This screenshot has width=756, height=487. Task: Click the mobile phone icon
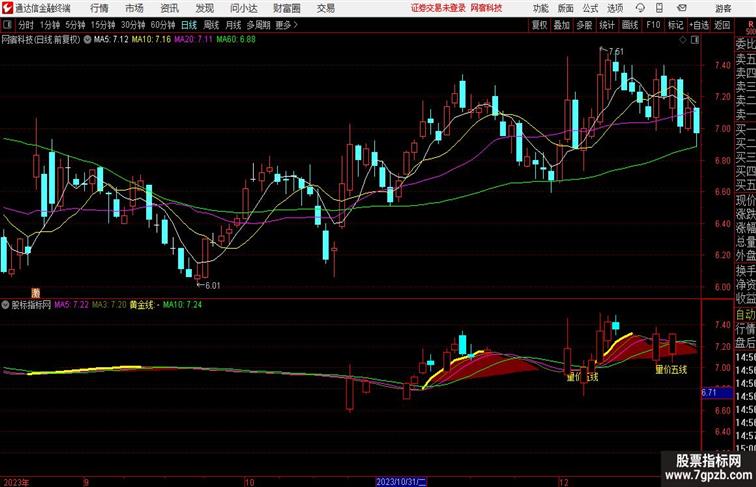tap(659, 8)
